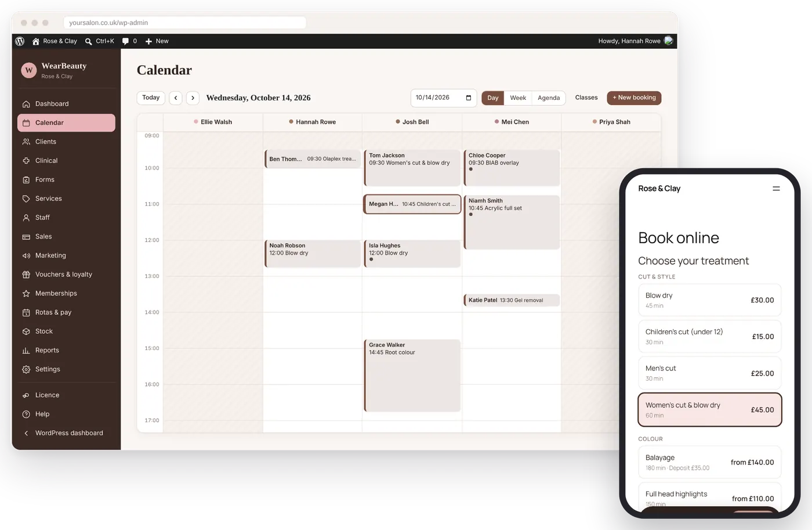Screen dimensions: 812x530
Task: Click the Clinical cross icon in sidebar
Action: click(x=26, y=161)
